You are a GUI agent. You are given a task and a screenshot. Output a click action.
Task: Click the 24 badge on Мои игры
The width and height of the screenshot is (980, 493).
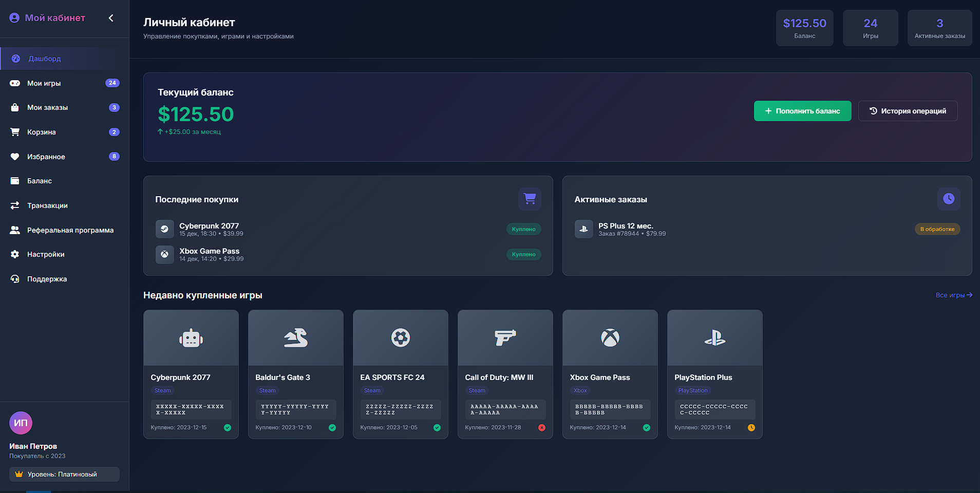click(x=112, y=83)
